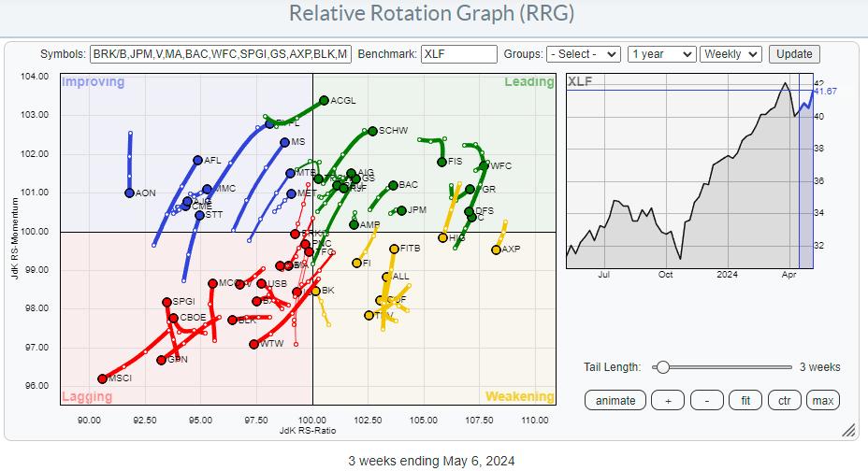Click the AXP yellow data point
Viewport: 868px width, 471px height.
[x=496, y=250]
